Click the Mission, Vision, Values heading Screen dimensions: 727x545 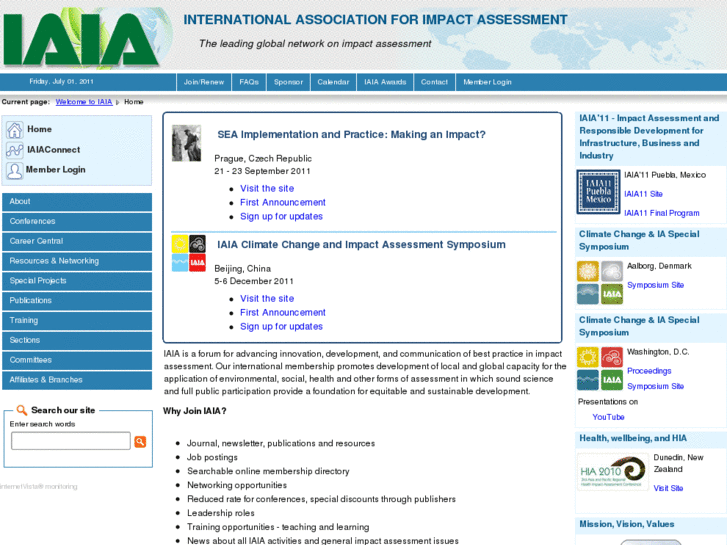click(x=626, y=524)
